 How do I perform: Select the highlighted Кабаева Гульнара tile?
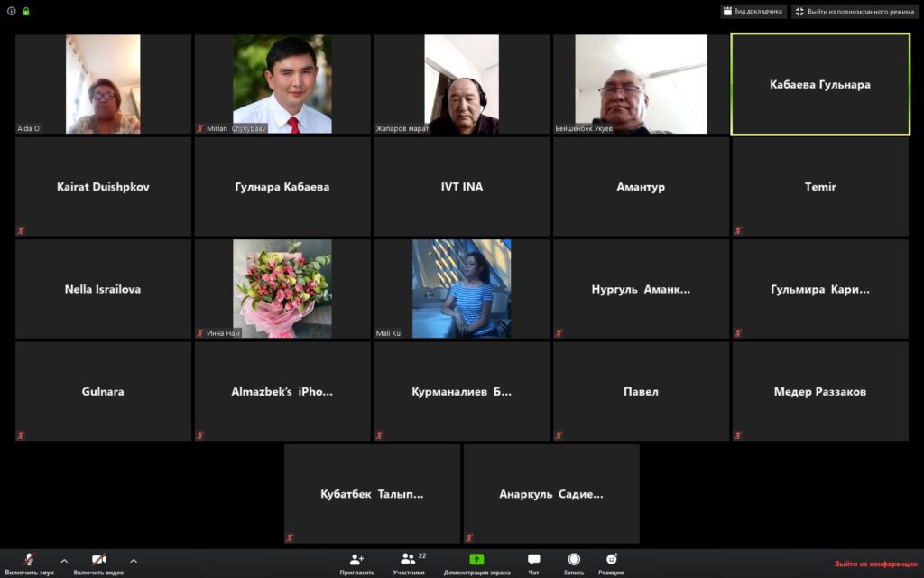coord(819,84)
